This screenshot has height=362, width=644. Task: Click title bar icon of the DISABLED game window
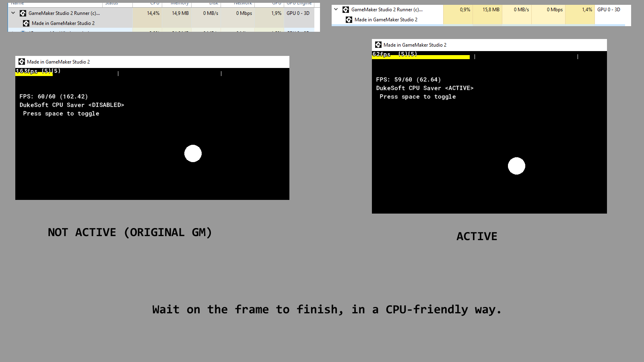tap(22, 62)
